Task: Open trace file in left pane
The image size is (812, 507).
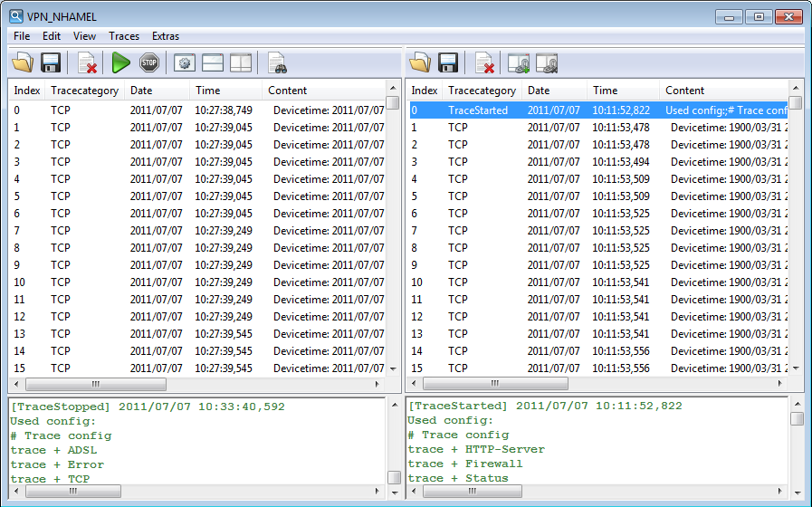Action: click(x=23, y=62)
